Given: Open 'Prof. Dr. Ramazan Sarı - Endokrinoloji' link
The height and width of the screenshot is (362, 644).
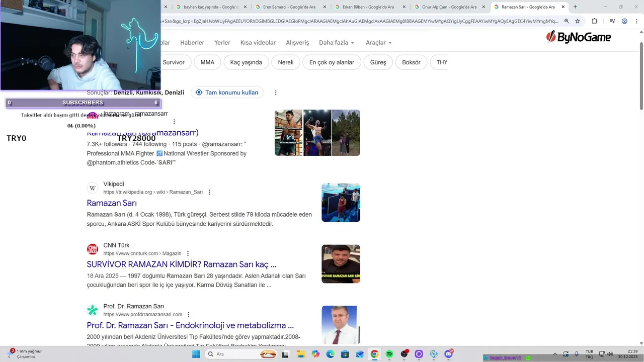Looking at the screenshot, I should tap(190, 325).
